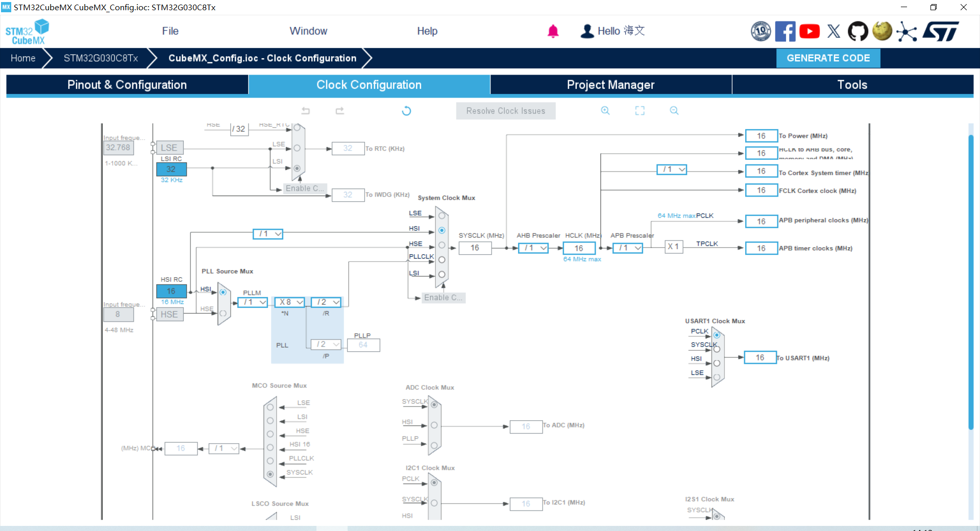Click the notification bell icon

553,31
